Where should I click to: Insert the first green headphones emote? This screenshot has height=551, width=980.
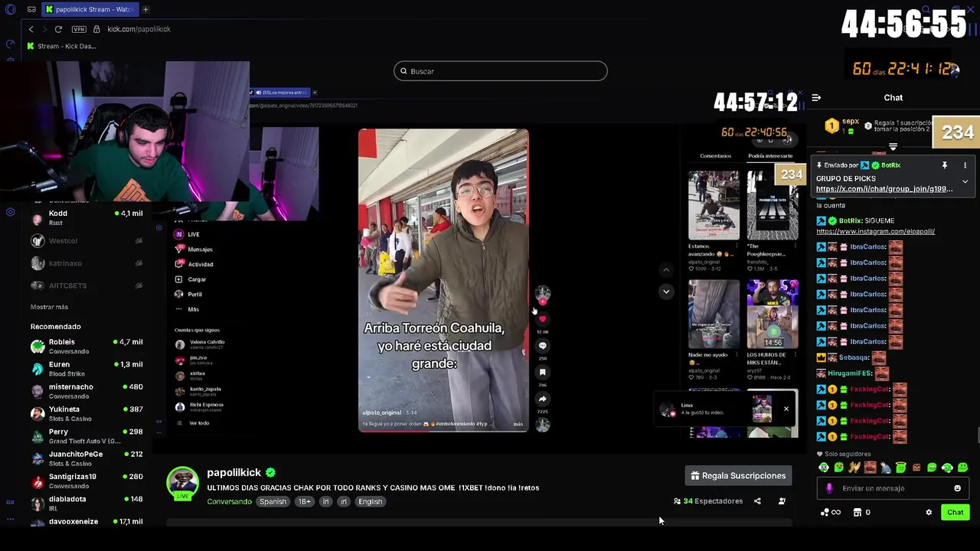[x=824, y=468]
